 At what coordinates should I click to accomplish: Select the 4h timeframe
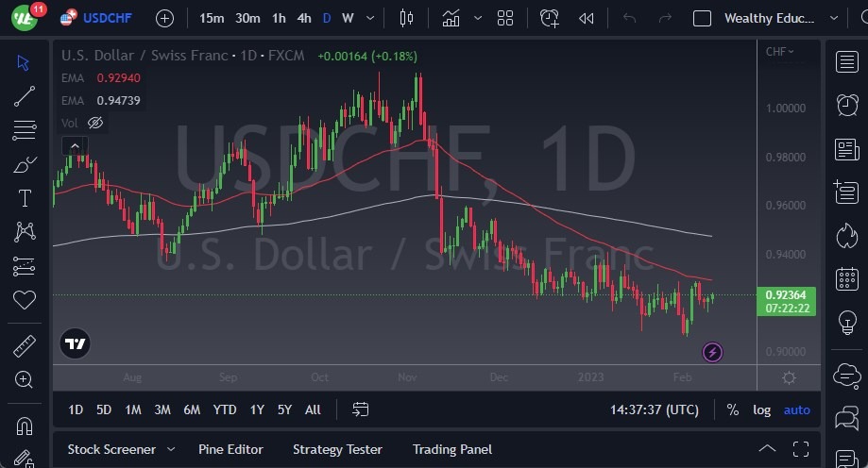(304, 18)
